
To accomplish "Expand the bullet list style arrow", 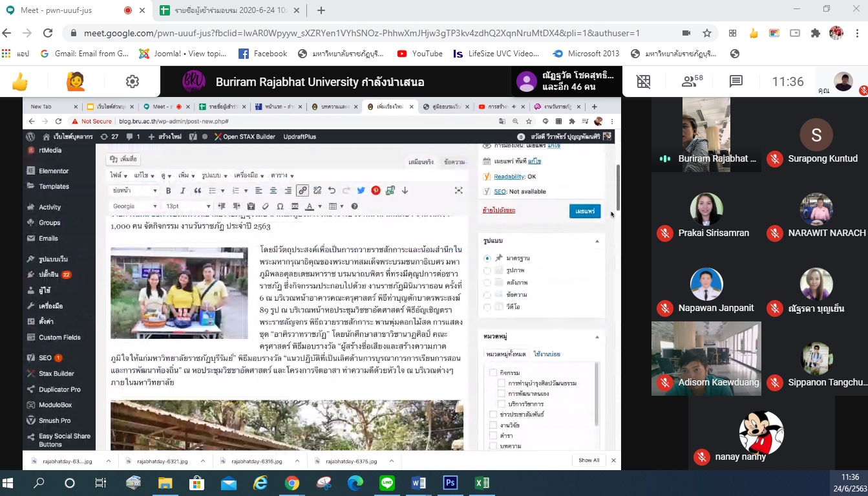I will [x=222, y=191].
